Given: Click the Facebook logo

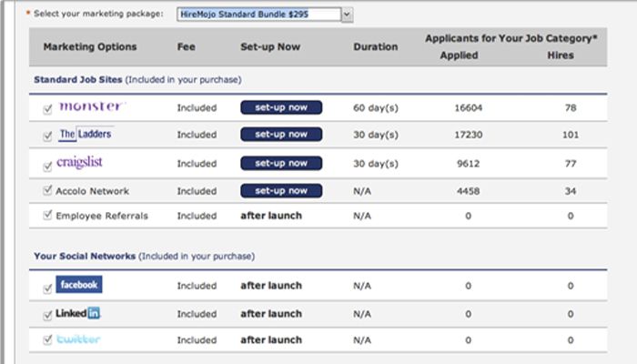Looking at the screenshot, I should pos(79,286).
